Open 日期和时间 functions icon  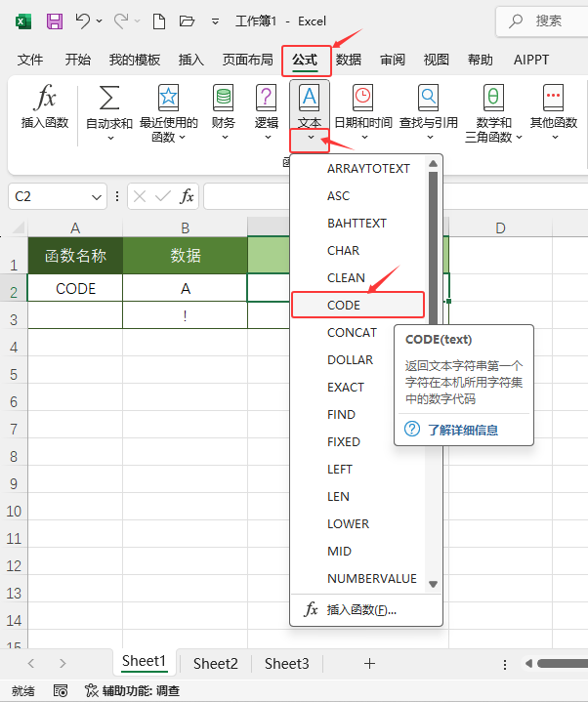pyautogui.click(x=362, y=98)
